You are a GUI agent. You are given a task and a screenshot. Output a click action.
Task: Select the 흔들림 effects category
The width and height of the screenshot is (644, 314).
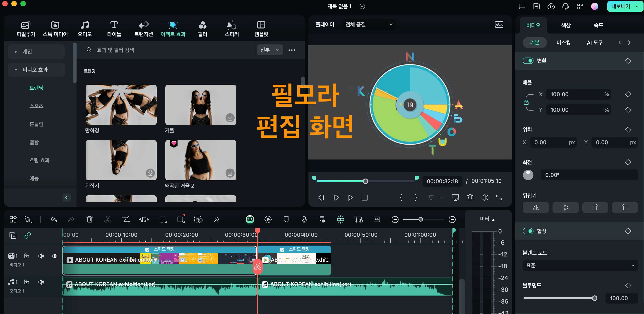tap(36, 124)
